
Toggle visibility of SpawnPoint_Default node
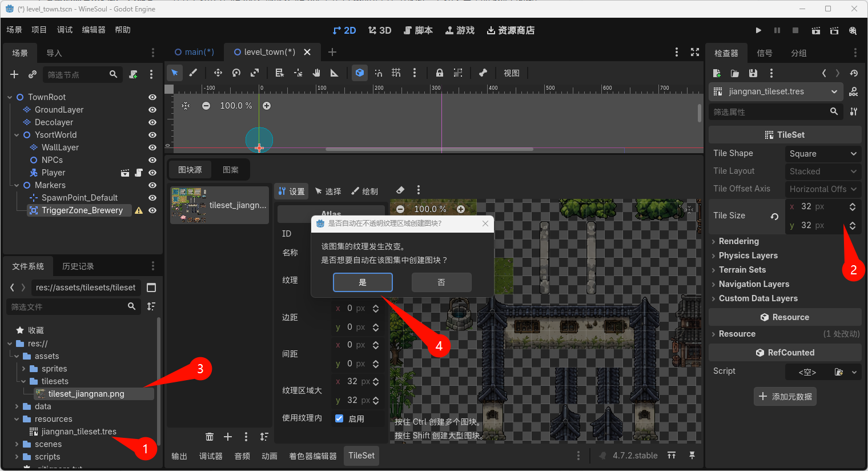pos(152,198)
